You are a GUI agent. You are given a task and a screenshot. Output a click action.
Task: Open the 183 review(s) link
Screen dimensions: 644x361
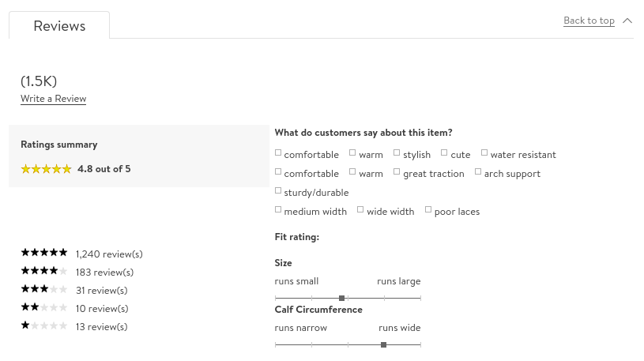point(105,272)
